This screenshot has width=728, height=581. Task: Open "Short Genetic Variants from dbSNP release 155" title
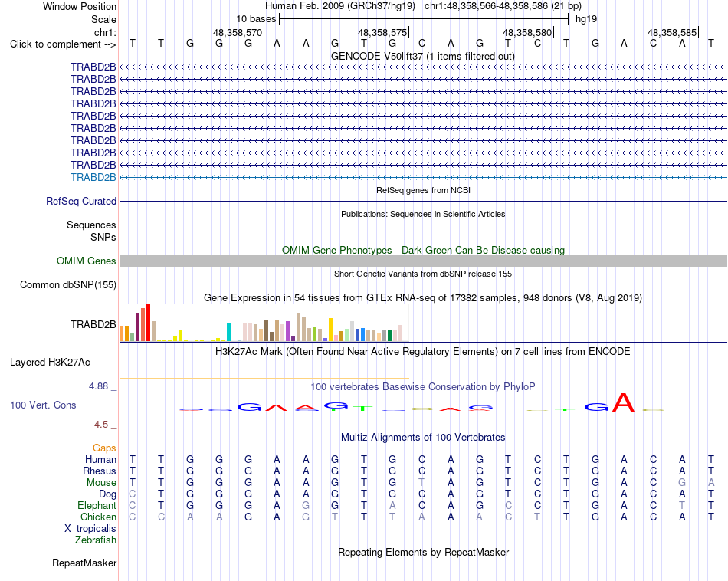(x=423, y=274)
